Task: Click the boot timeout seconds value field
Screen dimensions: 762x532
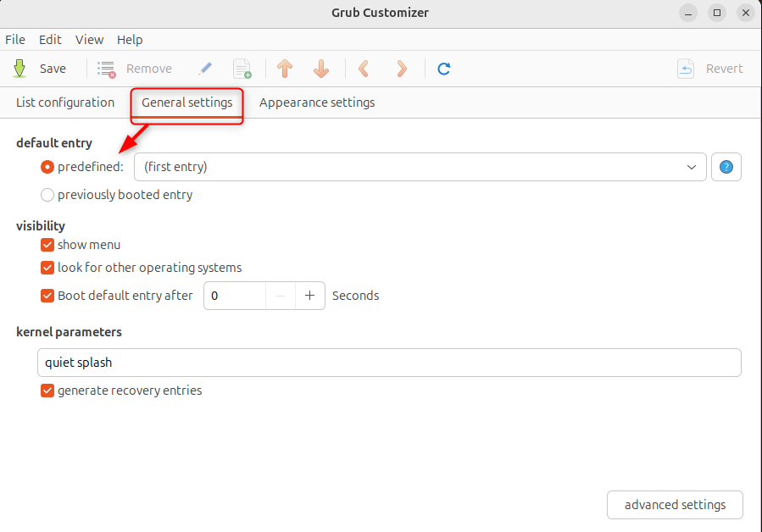Action: (235, 296)
